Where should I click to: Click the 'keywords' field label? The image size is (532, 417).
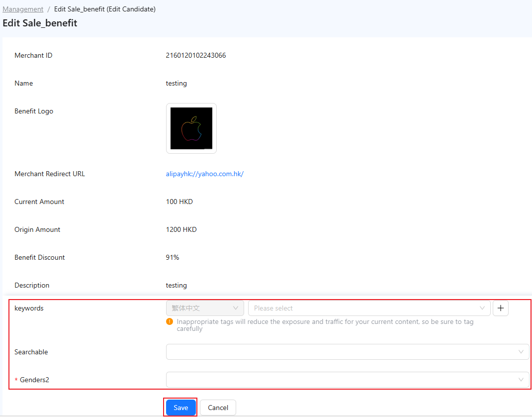pos(29,309)
